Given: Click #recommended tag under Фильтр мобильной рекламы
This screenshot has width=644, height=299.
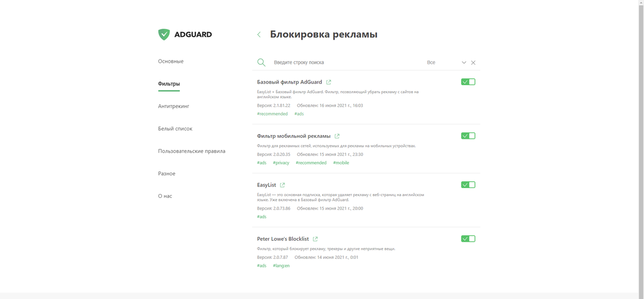Looking at the screenshot, I should click(x=311, y=163).
